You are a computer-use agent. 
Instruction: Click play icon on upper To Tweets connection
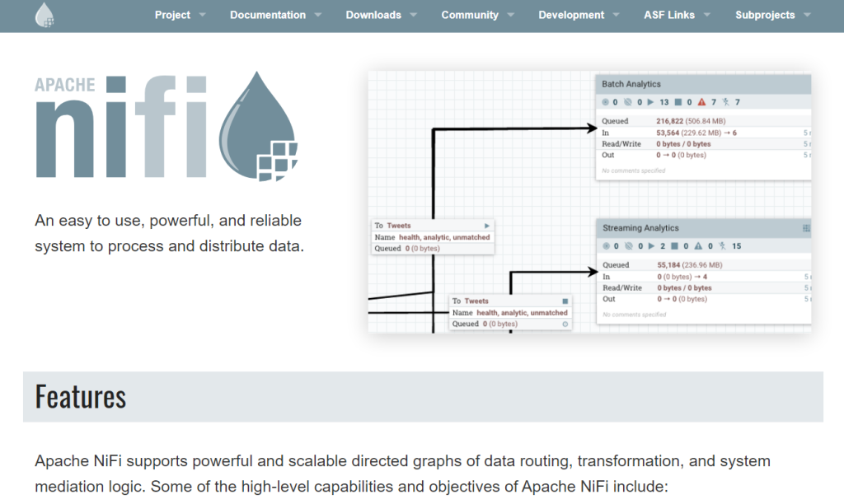(486, 226)
